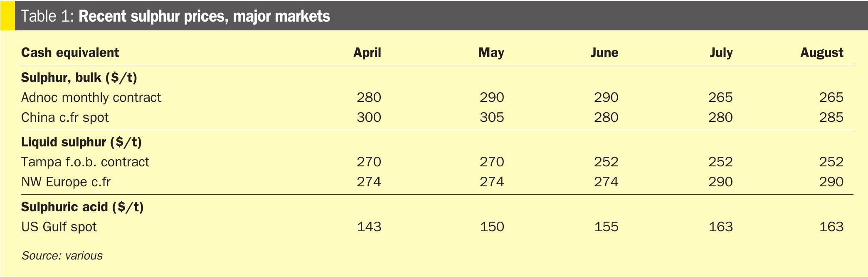Click the 'China c.fr spot' row label
This screenshot has height=277, width=868.
65,117
